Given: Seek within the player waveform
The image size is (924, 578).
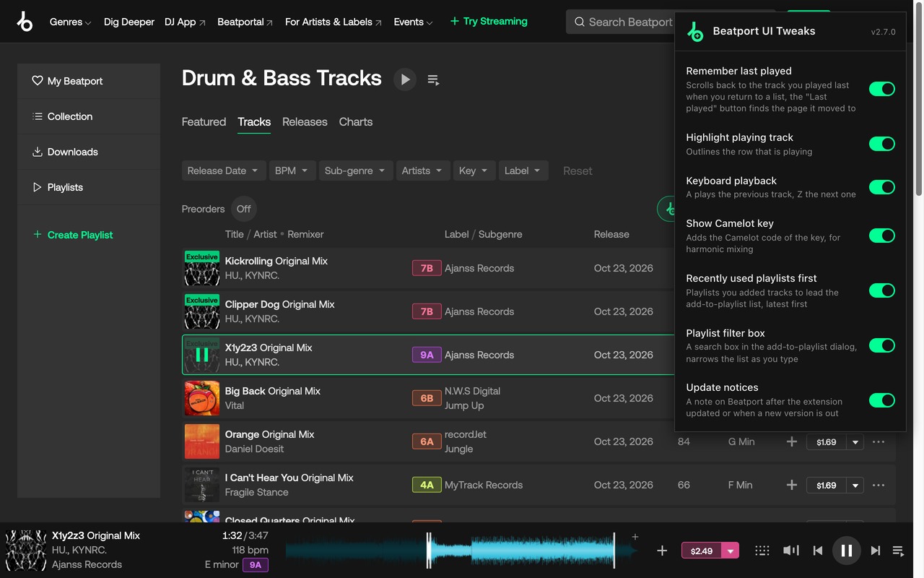Looking at the screenshot, I should pyautogui.click(x=462, y=551).
